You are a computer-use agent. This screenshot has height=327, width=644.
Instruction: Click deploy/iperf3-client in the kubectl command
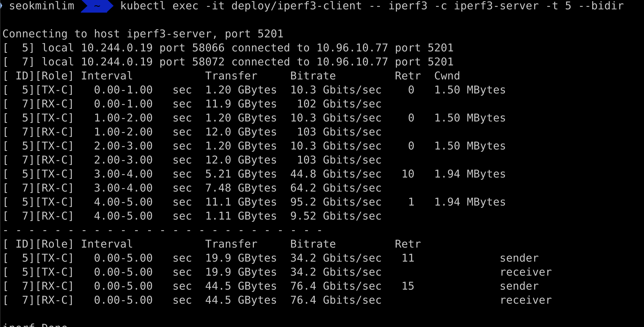[x=297, y=6]
